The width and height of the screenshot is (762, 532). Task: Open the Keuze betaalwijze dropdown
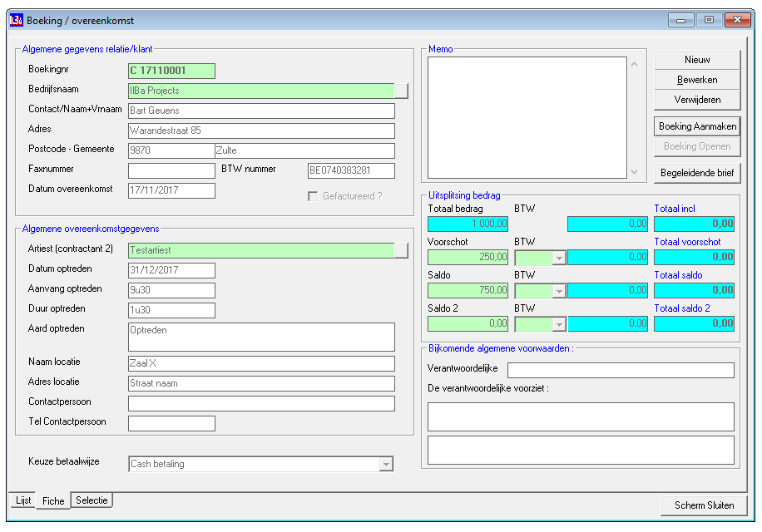point(386,464)
